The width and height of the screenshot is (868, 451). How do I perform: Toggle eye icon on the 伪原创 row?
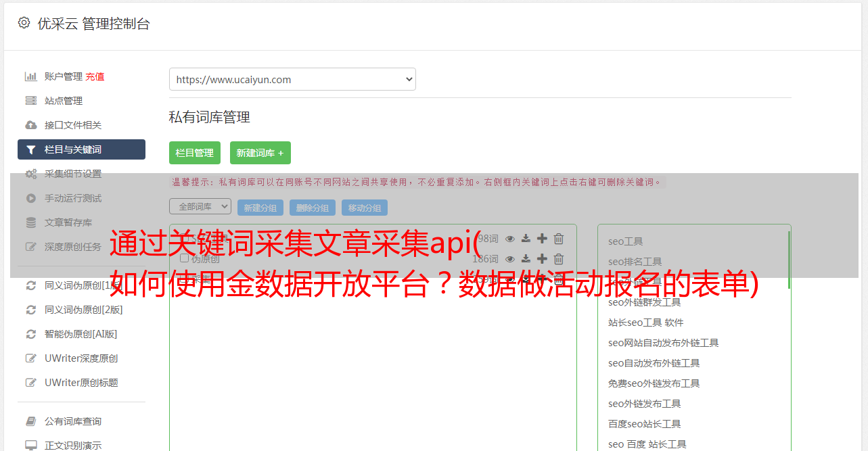(510, 259)
